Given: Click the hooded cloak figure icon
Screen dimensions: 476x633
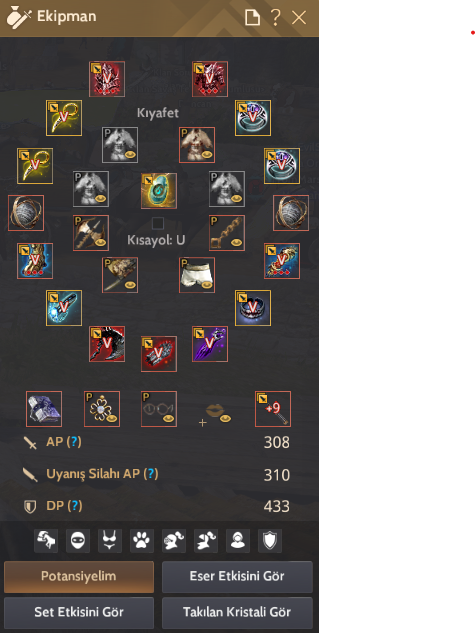Looking at the screenshot, I should pos(238,540).
